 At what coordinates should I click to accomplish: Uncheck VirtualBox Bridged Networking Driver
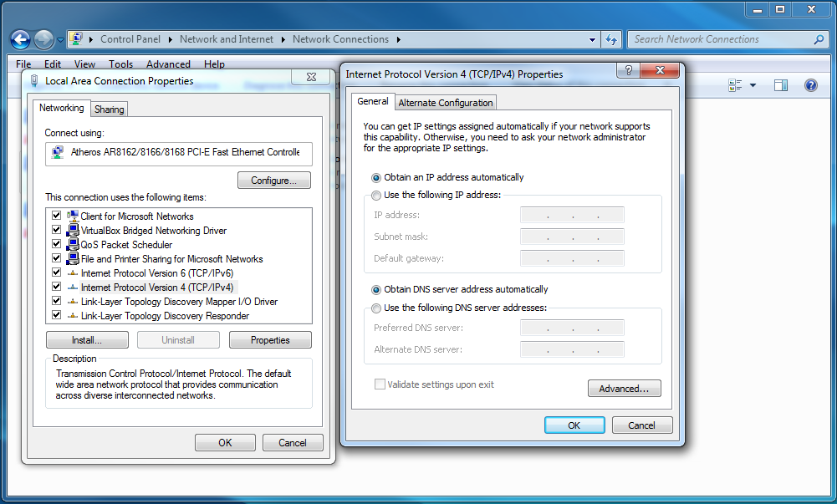point(56,230)
